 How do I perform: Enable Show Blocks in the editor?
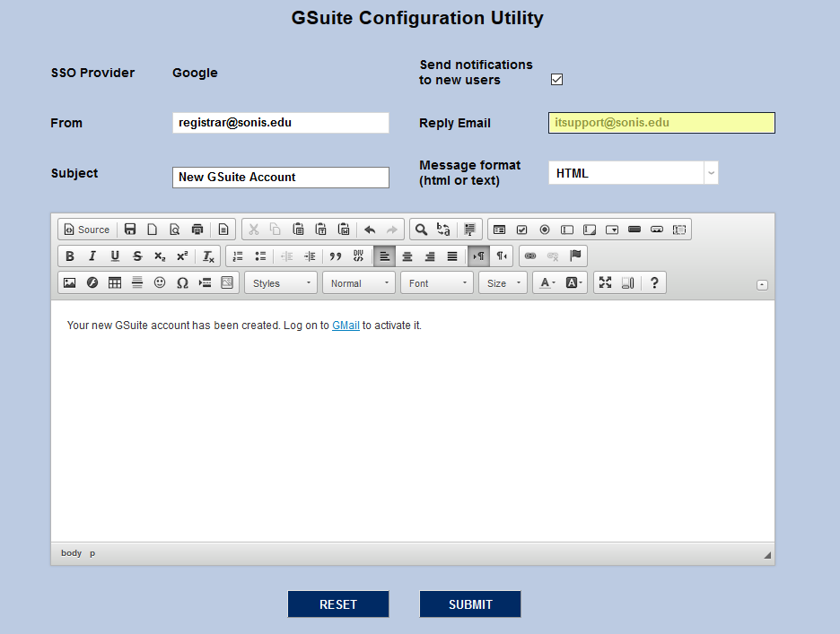[x=626, y=282]
